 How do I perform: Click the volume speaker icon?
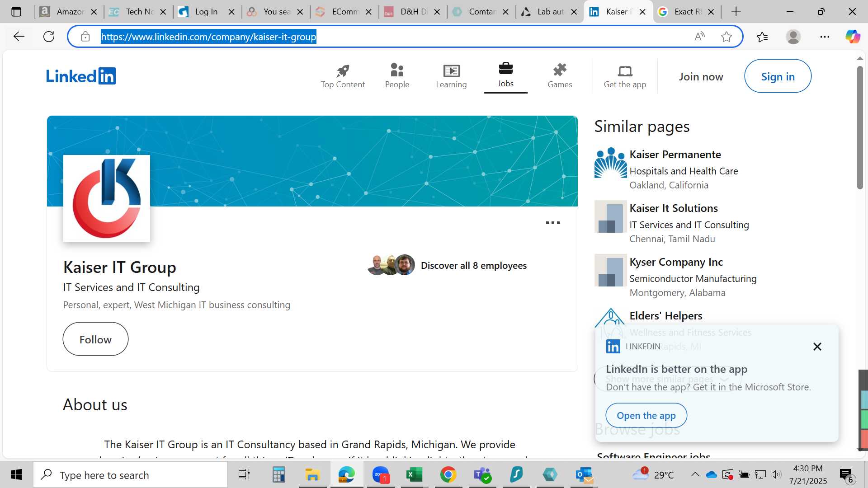click(x=776, y=474)
